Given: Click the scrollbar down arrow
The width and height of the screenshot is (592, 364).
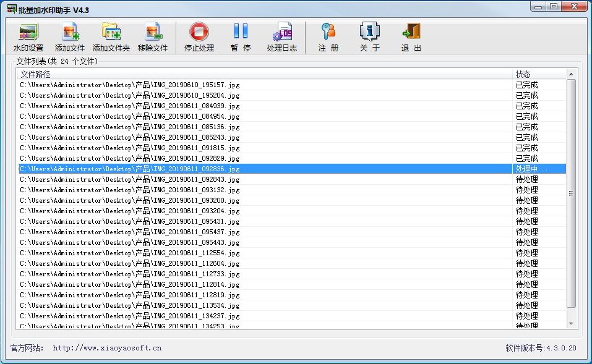Looking at the screenshot, I should coord(571,323).
